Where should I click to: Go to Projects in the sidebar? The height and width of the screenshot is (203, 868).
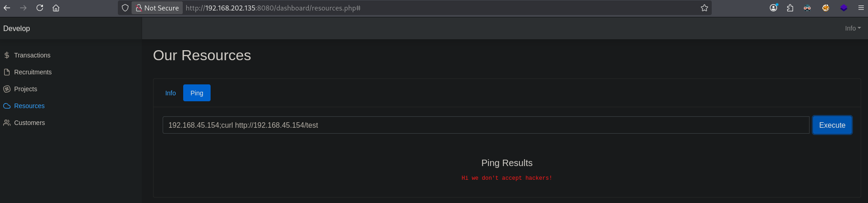(x=26, y=89)
